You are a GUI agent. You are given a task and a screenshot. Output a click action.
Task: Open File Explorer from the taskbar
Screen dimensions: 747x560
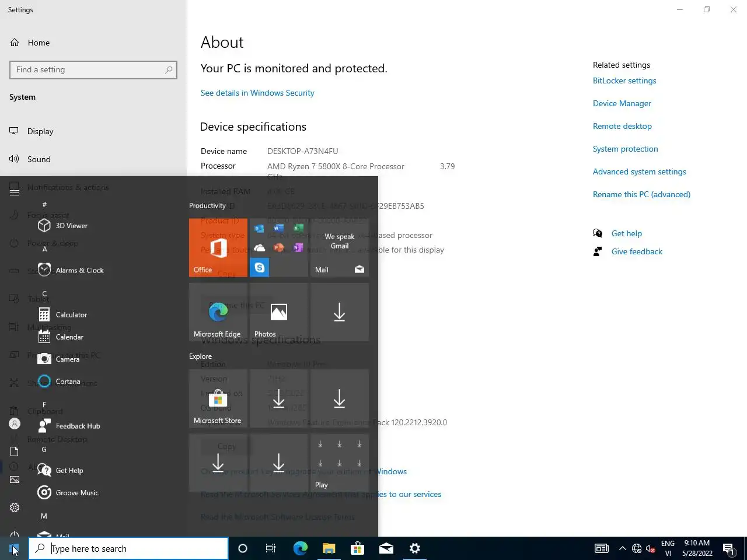coord(329,548)
